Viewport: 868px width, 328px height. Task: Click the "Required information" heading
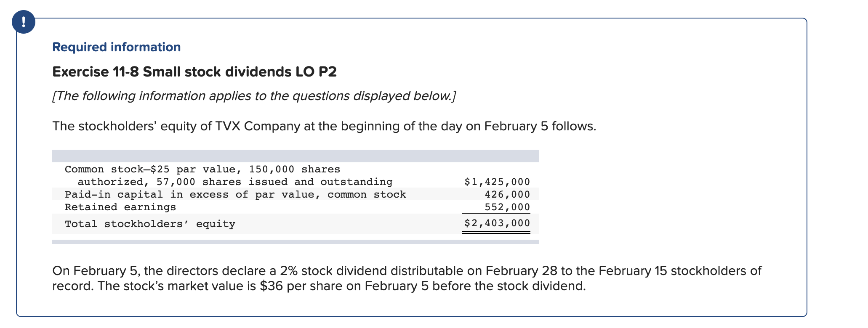click(x=117, y=47)
